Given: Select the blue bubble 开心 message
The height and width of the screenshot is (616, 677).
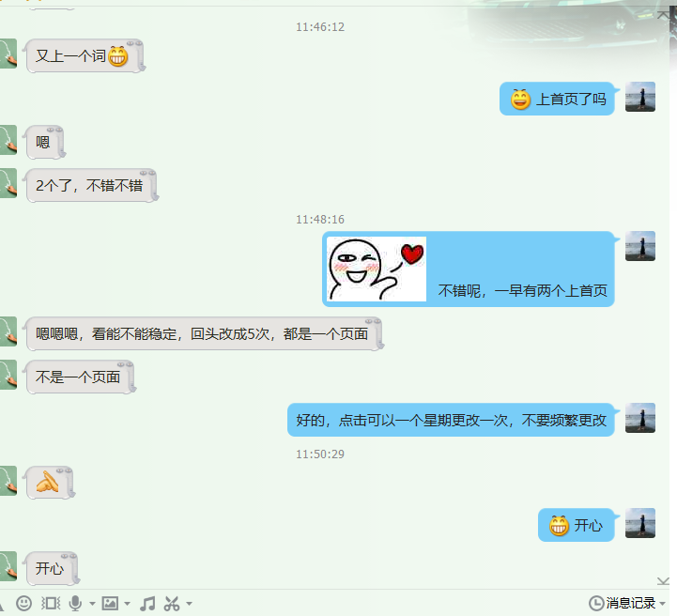Looking at the screenshot, I should pos(576,525).
